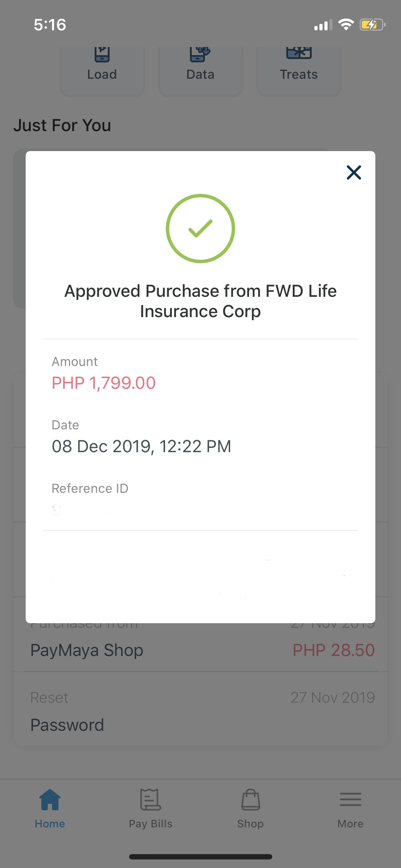Tap the green checkmark success icon
401x868 pixels.
point(200,228)
